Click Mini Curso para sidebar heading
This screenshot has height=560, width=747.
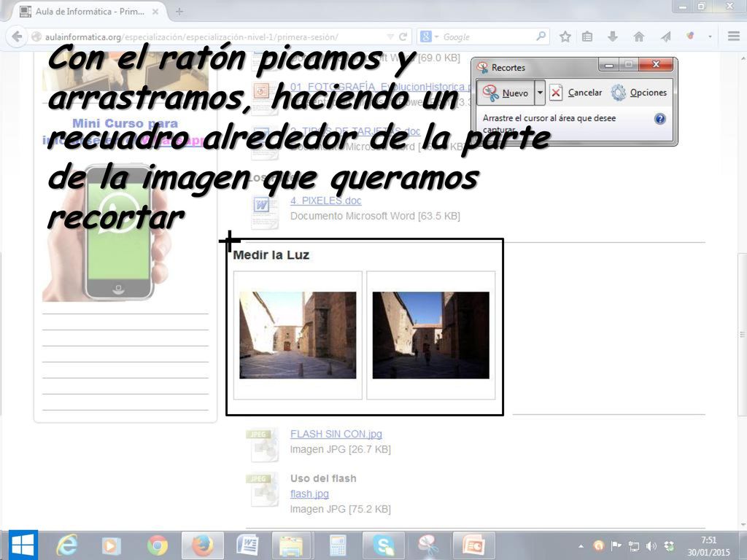point(125,123)
